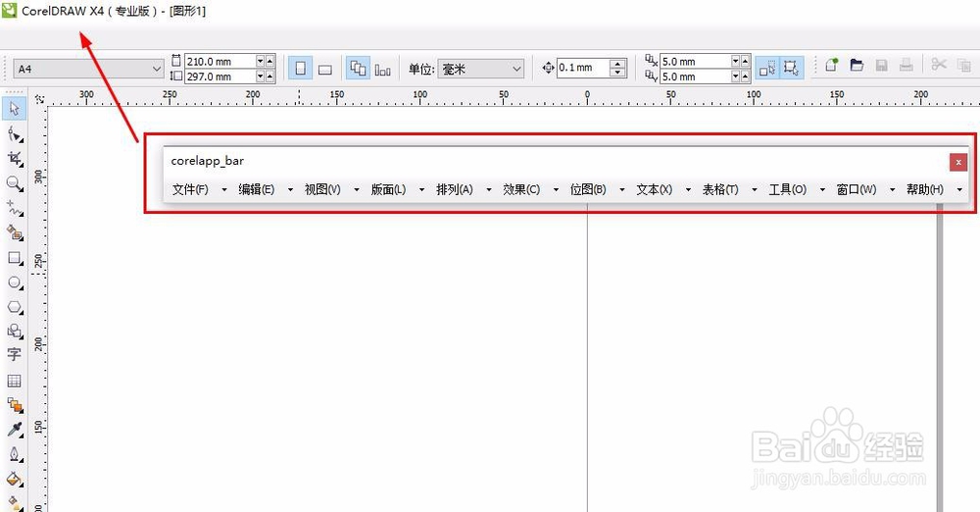Click the corelapp_bar title text
This screenshot has width=980, height=512.
[x=208, y=161]
